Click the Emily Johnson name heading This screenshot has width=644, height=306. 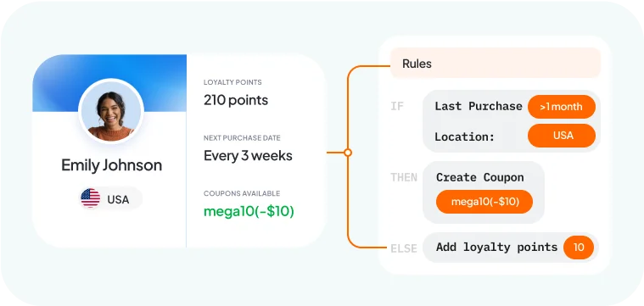(112, 165)
